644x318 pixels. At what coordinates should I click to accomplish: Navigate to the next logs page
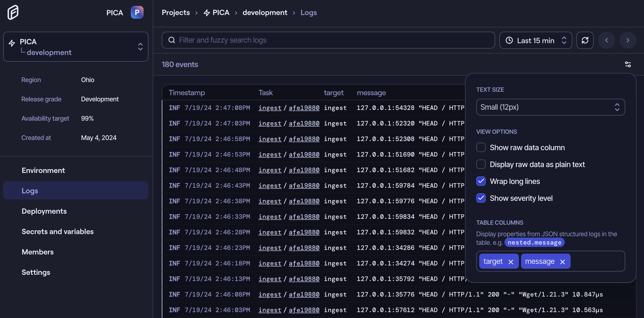tap(628, 40)
